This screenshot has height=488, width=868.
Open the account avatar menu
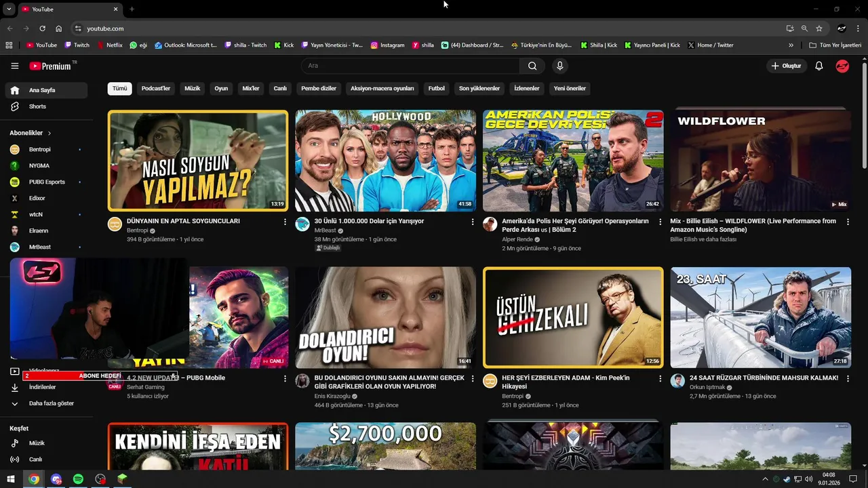tap(842, 66)
